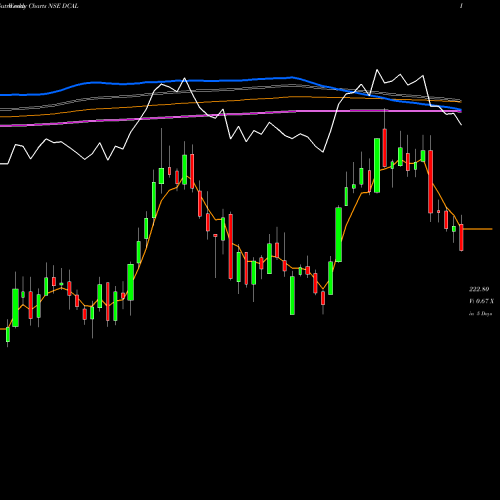500x500 pixels.
Task: Click the 'Charts NSE DCAL' title text
Action: (x=54, y=6)
